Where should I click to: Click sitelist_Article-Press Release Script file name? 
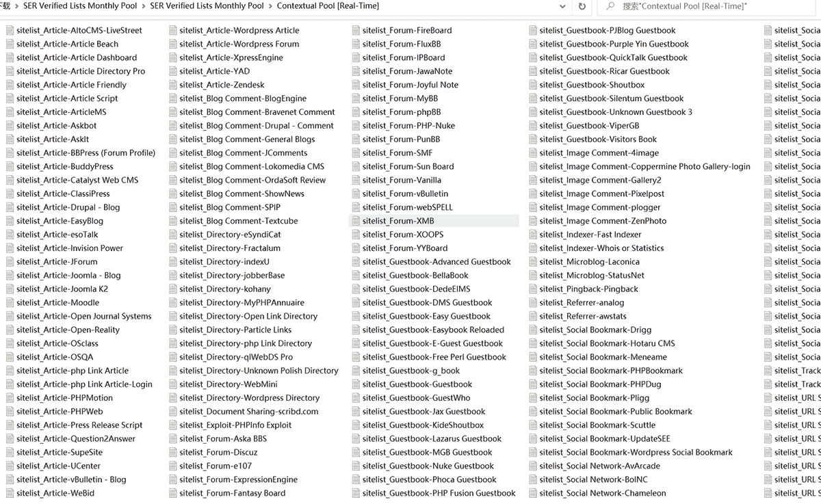coord(79,425)
